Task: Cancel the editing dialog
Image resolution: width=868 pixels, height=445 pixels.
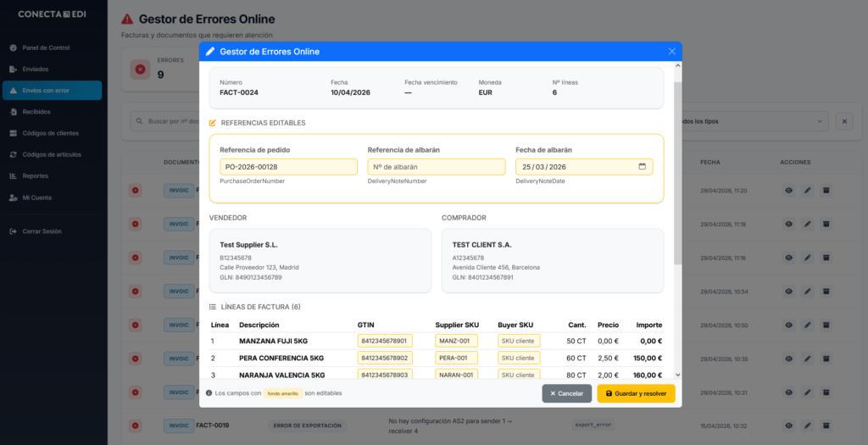Action: pos(567,393)
